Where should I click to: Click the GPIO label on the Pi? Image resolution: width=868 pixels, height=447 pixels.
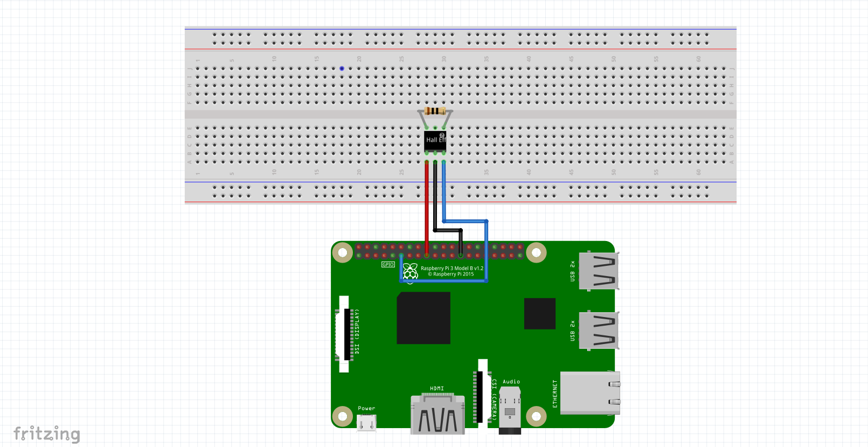pyautogui.click(x=388, y=264)
